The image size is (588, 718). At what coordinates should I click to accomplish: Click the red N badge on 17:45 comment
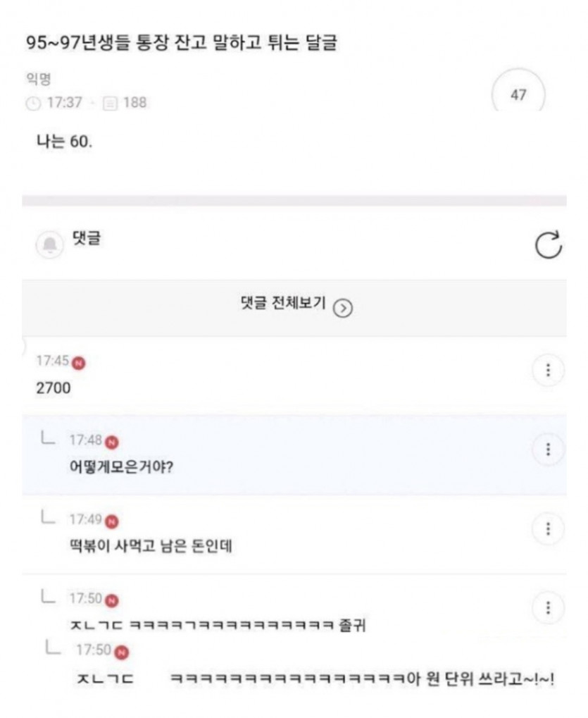[x=79, y=363]
